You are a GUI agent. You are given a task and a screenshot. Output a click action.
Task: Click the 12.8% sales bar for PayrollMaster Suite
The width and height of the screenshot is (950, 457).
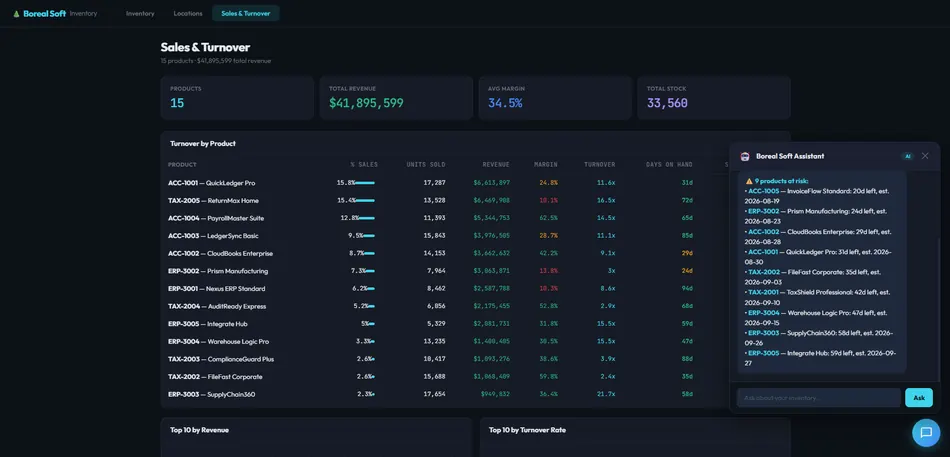coord(367,218)
